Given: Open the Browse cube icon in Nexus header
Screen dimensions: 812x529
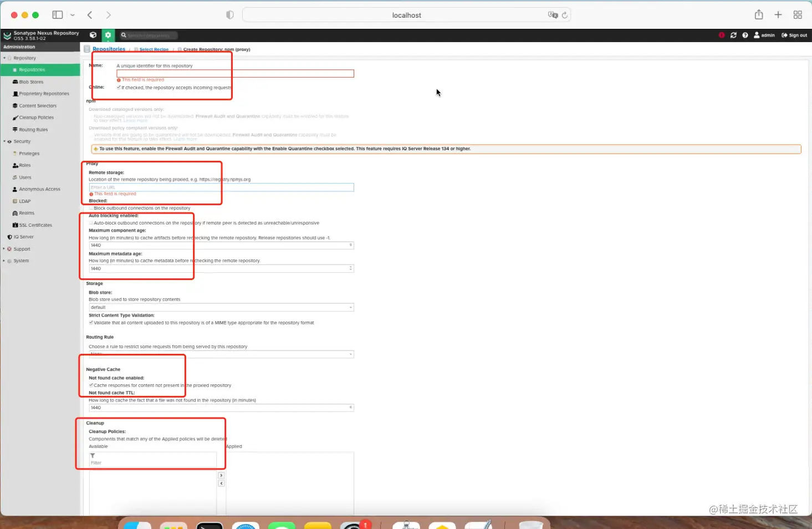Looking at the screenshot, I should click(93, 35).
